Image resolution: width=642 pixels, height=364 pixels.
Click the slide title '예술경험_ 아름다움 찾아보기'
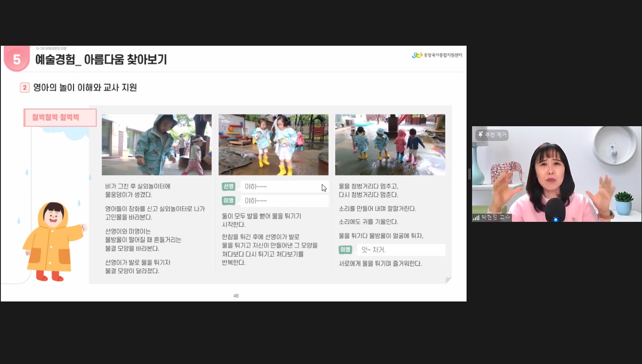click(x=101, y=60)
